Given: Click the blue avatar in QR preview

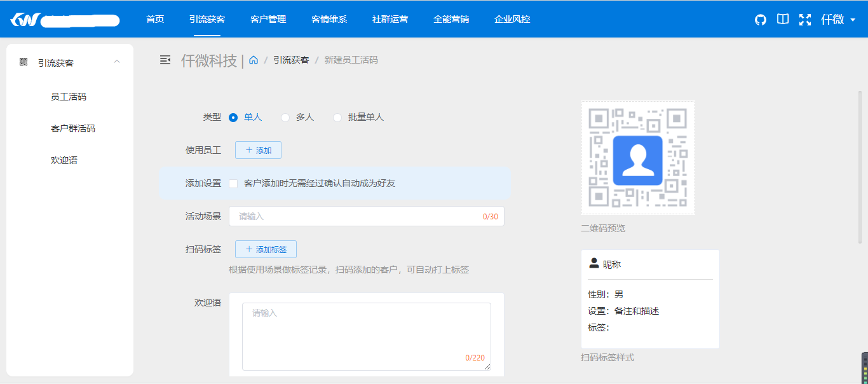Looking at the screenshot, I should point(637,160).
